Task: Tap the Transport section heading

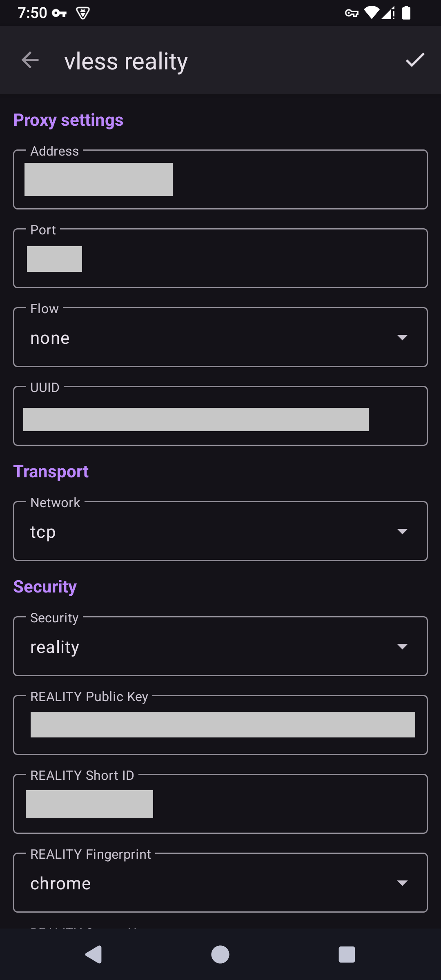Action: click(x=51, y=472)
